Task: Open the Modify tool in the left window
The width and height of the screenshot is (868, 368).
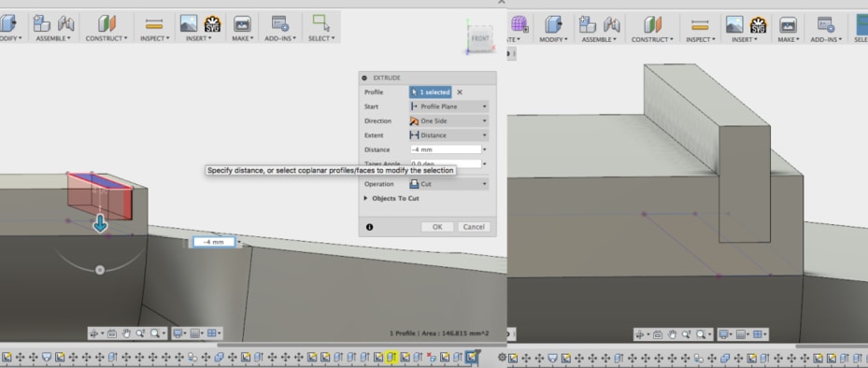Action: click(x=7, y=23)
